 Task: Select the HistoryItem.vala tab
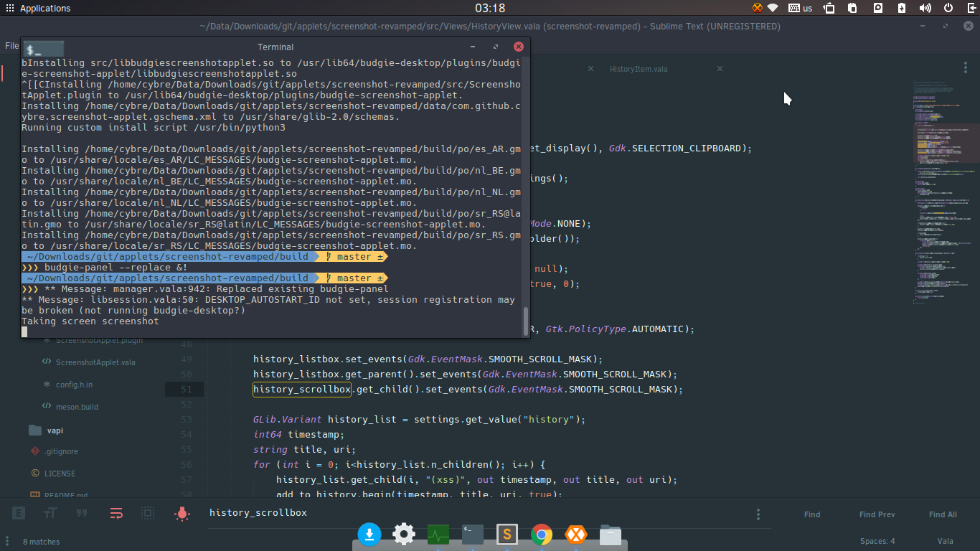click(x=639, y=69)
